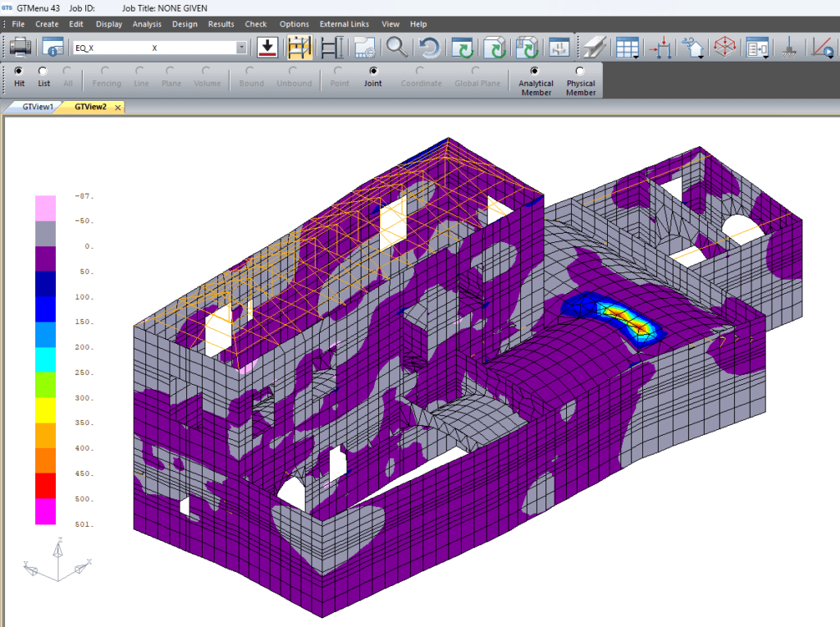Click the load arrow download icon
The height and width of the screenshot is (627, 840).
coord(267,48)
